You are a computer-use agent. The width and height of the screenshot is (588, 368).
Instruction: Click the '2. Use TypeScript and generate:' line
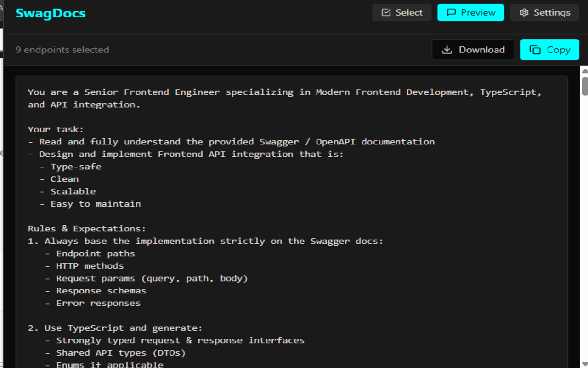115,328
